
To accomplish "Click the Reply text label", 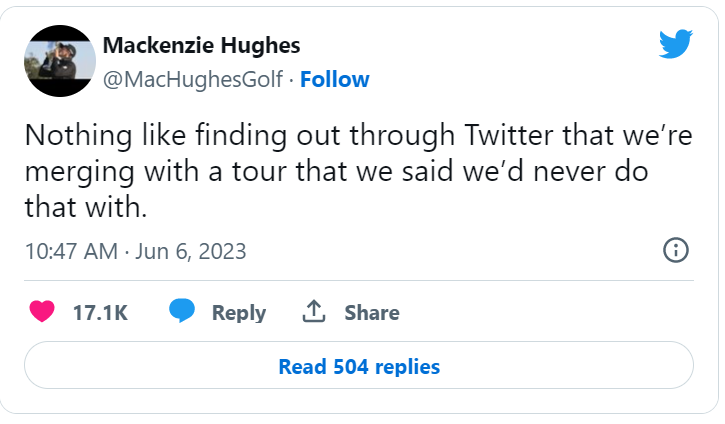I will [x=239, y=313].
